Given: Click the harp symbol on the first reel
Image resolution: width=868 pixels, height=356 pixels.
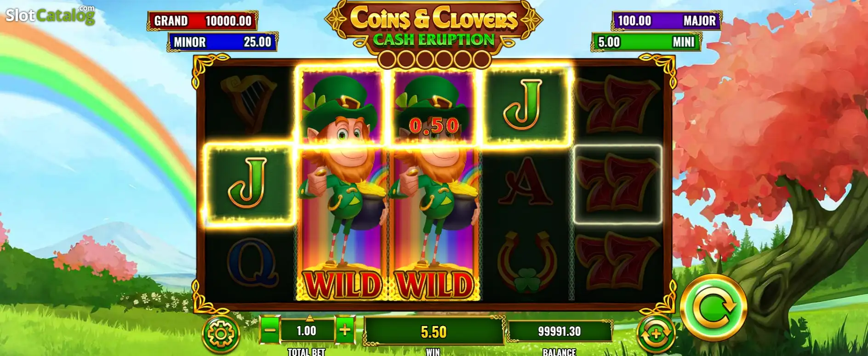Looking at the screenshot, I should (x=249, y=104).
